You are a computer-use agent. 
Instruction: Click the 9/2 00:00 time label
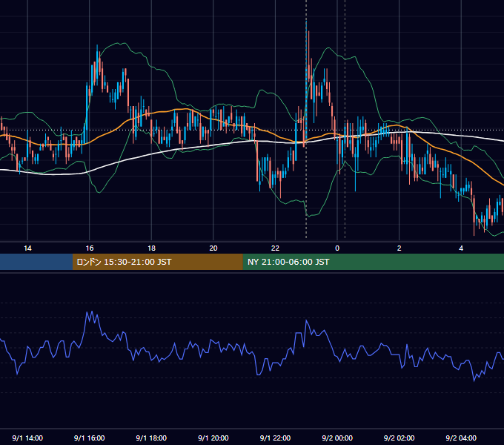(x=337, y=438)
